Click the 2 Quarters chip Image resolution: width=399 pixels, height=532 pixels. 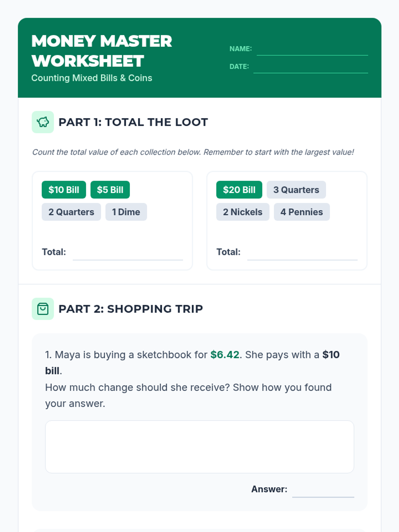tap(71, 212)
